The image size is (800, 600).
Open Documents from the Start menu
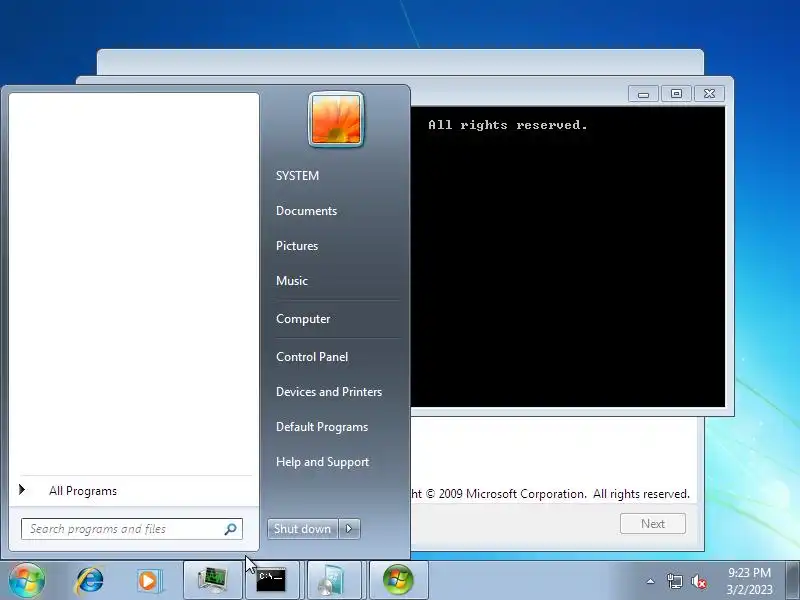307,211
